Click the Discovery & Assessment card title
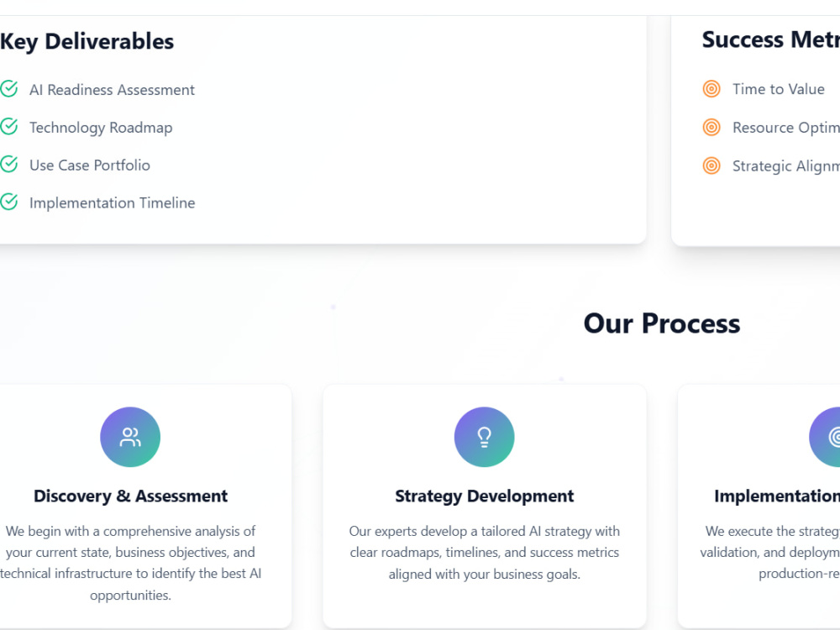This screenshot has height=630, width=840. click(130, 496)
